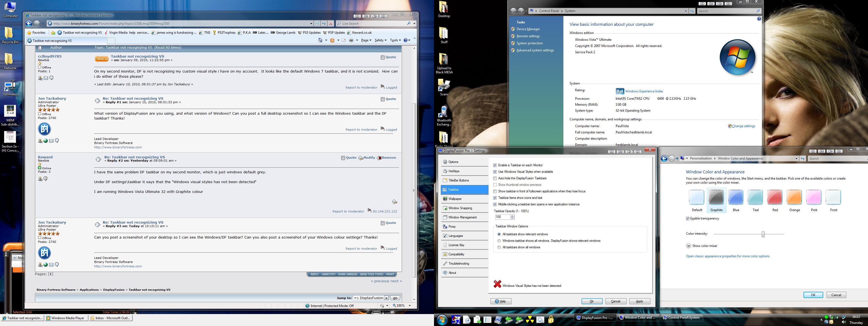Click the Windows Start orb

coord(442,319)
